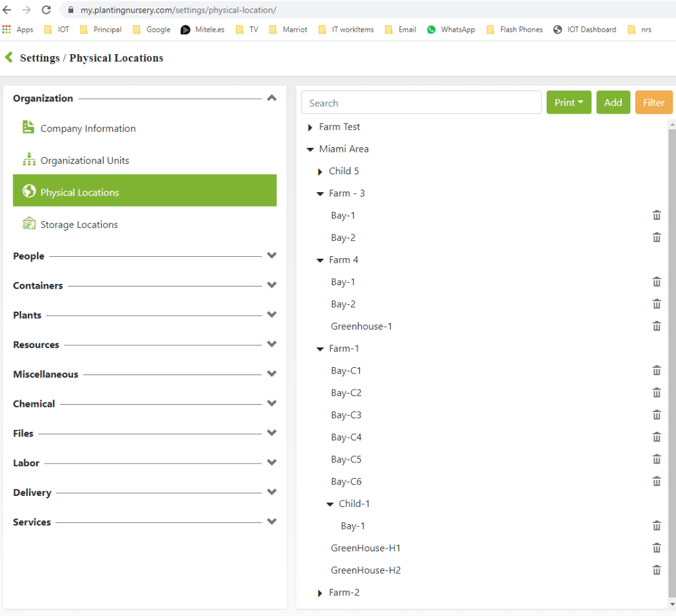
Task: Open Company Information settings
Action: tap(88, 129)
